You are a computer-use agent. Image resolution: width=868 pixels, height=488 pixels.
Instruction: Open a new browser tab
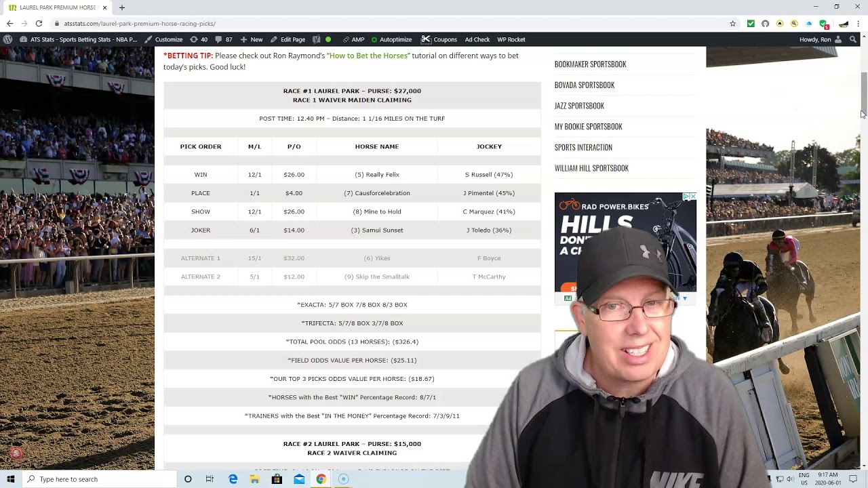pos(122,7)
